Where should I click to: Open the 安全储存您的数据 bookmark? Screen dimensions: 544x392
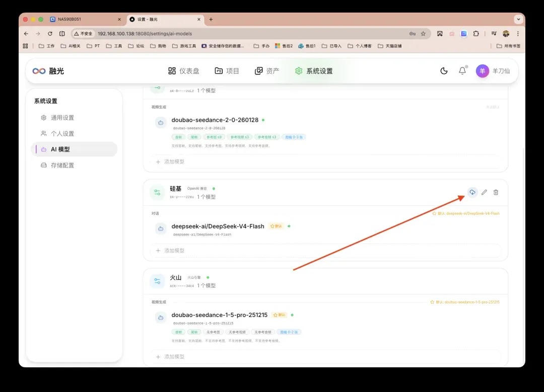pyautogui.click(x=223, y=46)
